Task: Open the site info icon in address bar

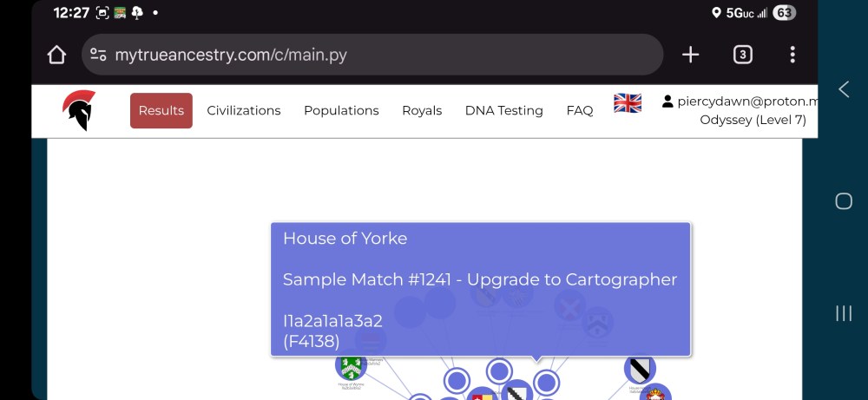Action: click(x=98, y=56)
